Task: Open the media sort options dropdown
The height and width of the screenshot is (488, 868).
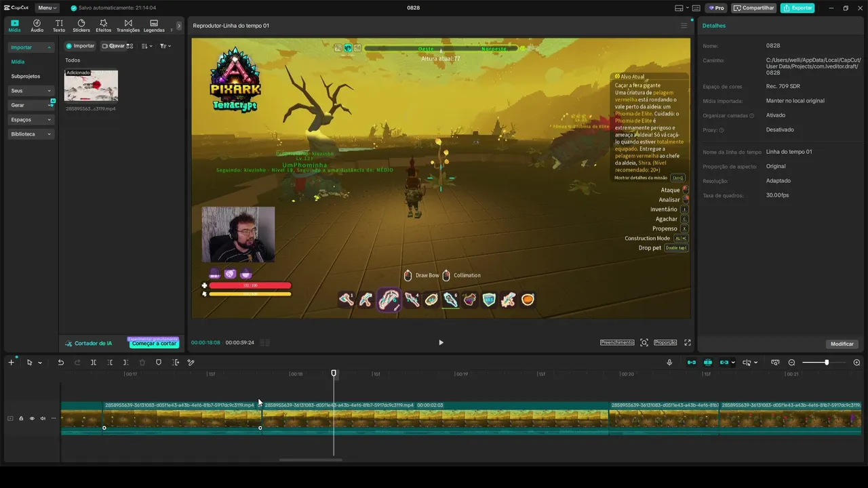Action: point(147,46)
